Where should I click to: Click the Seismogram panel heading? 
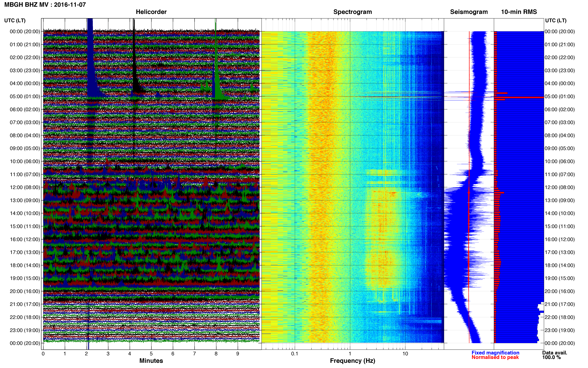[469, 12]
